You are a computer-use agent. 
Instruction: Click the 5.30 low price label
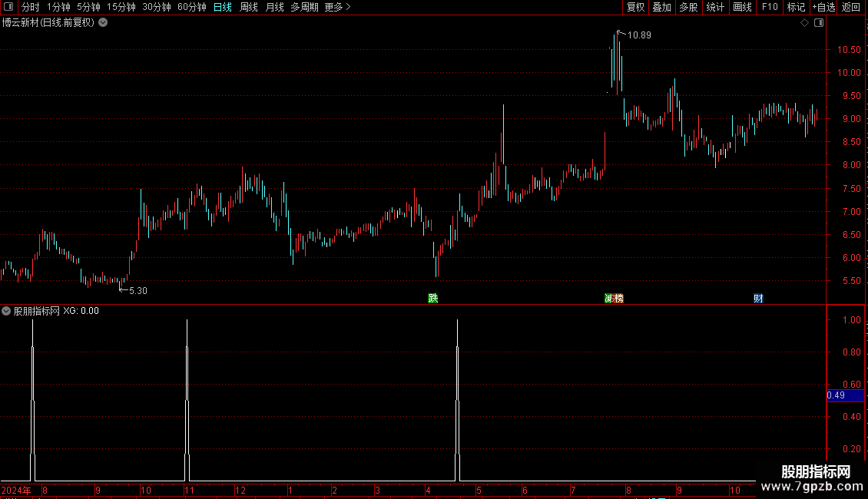[137, 291]
